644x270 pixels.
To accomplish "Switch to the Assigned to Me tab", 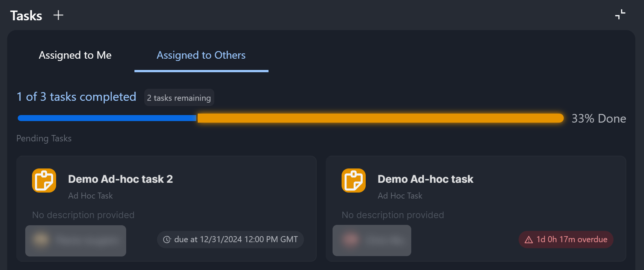I will click(x=75, y=55).
